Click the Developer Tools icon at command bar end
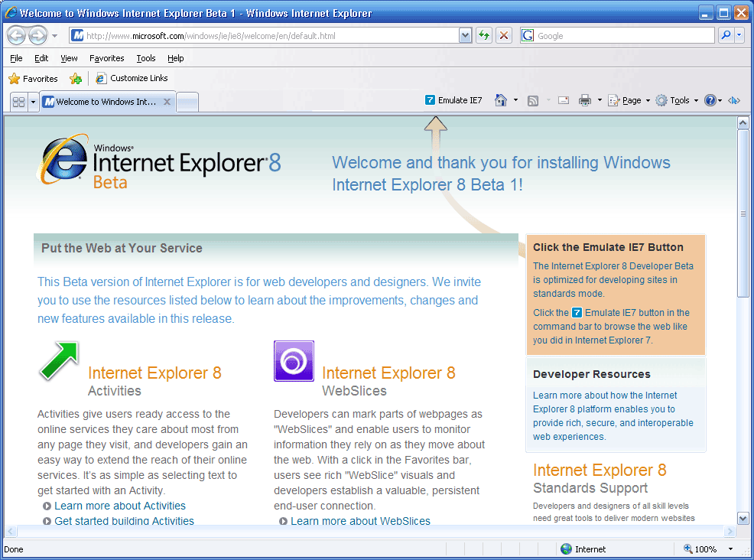 pos(734,100)
